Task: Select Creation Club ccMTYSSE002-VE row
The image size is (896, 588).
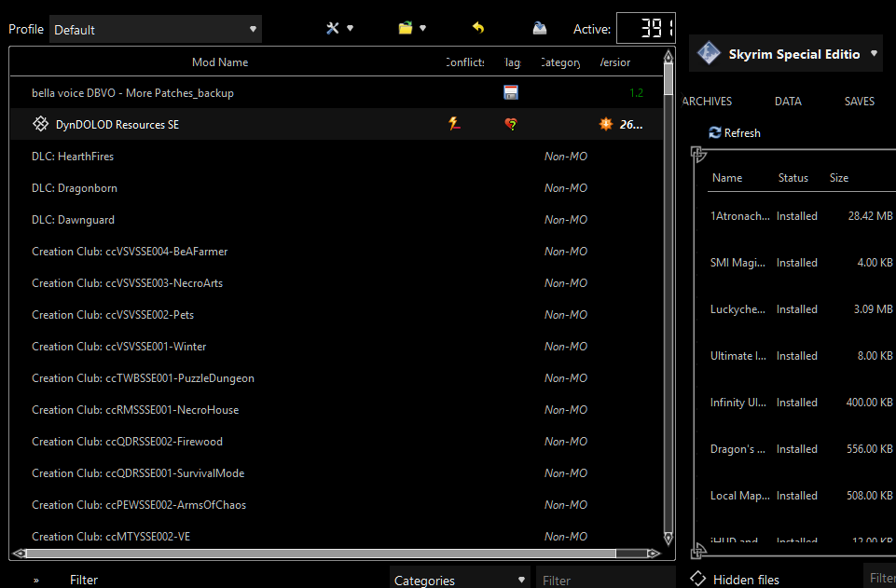Action: [x=337, y=536]
